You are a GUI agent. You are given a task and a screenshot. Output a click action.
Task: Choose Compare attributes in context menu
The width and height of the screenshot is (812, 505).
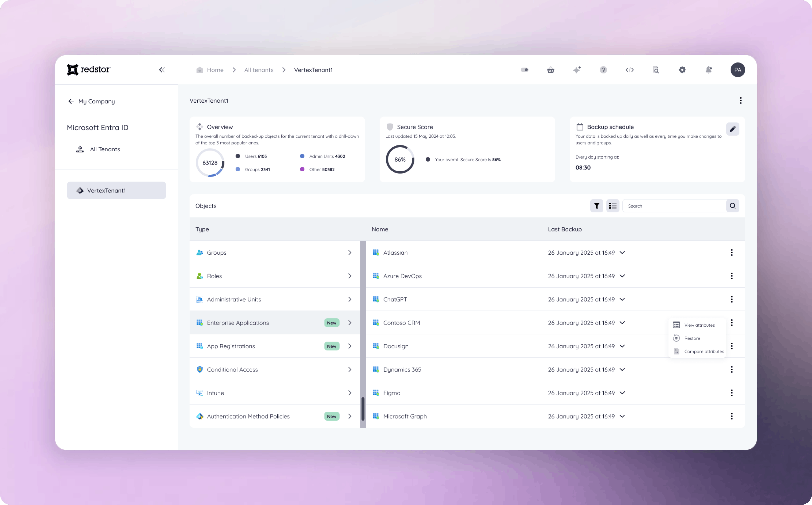[x=697, y=351]
